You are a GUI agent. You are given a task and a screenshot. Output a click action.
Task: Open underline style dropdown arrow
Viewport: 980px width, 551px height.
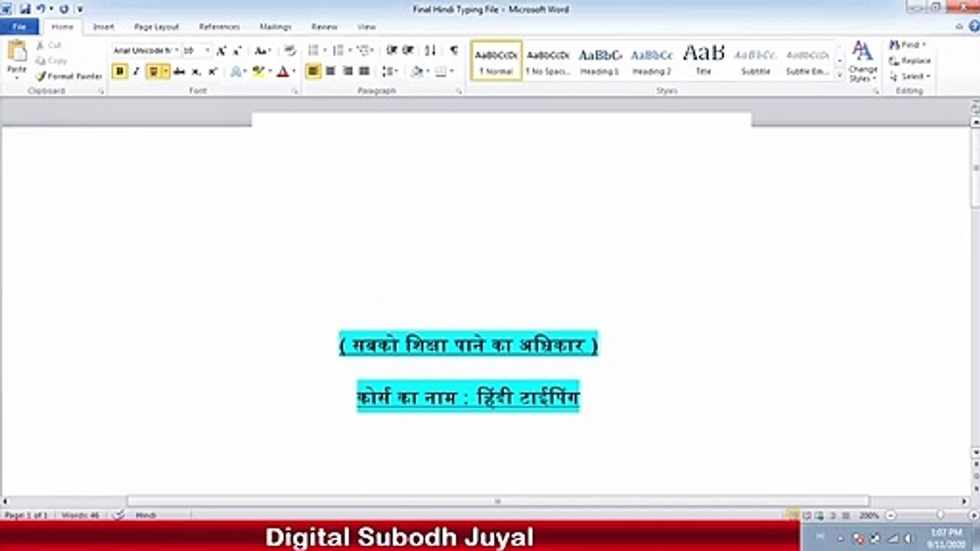(x=166, y=71)
